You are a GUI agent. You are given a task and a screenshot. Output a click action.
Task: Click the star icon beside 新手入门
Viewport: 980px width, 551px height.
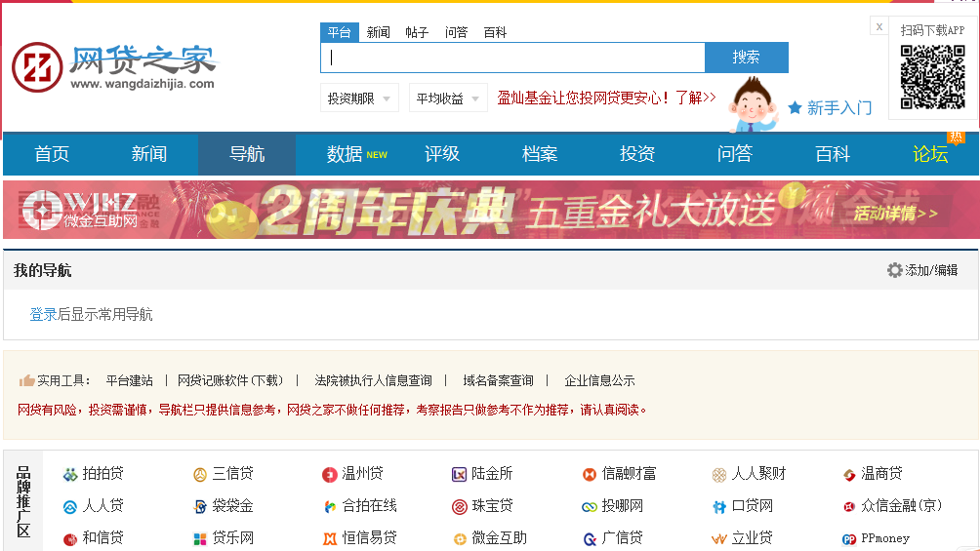[795, 107]
